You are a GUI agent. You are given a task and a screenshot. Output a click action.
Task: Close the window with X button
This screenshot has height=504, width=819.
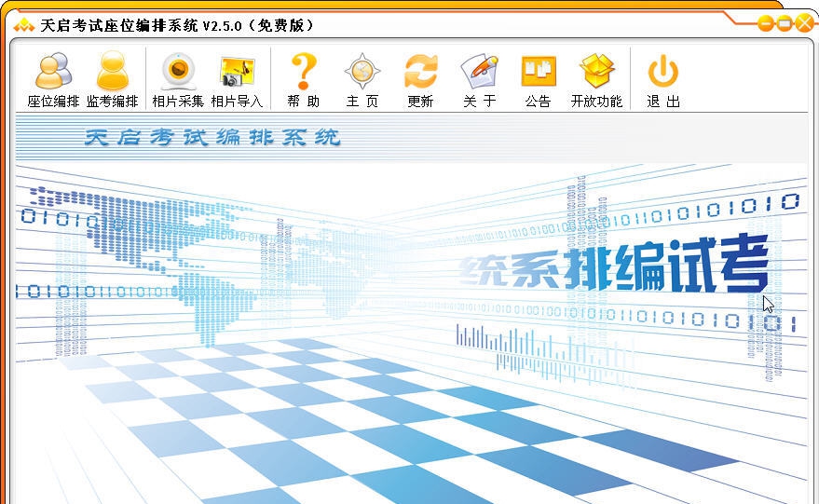pyautogui.click(x=804, y=23)
